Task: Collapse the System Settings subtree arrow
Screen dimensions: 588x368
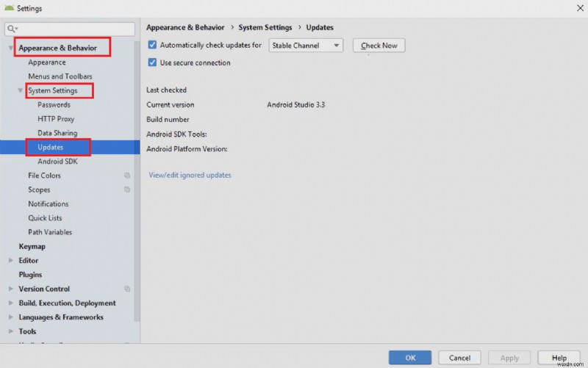Action: point(21,90)
